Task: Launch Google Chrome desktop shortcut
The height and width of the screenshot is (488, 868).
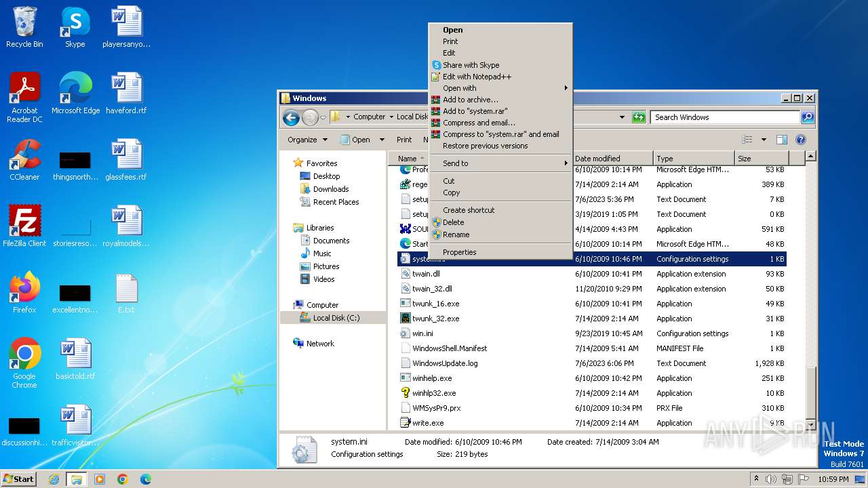Action: coord(24,363)
